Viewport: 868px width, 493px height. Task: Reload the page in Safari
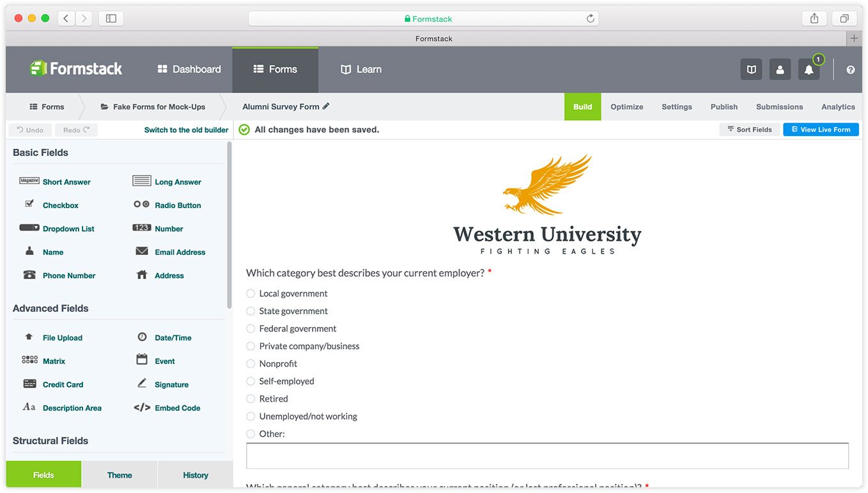click(591, 19)
